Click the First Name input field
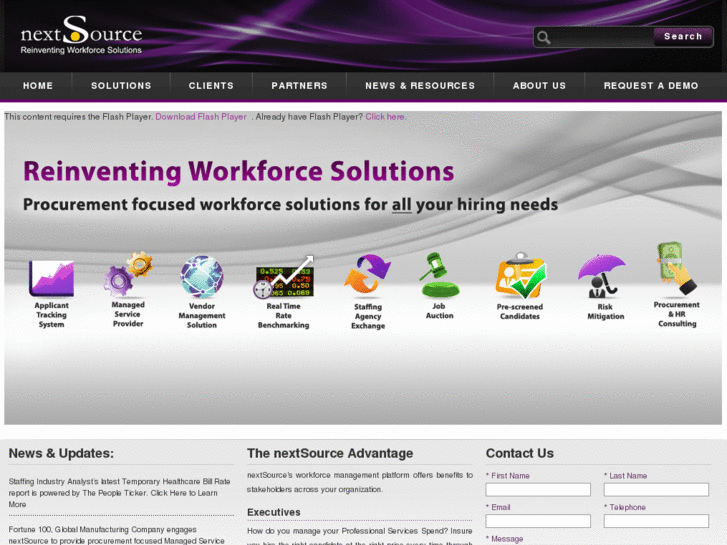The width and height of the screenshot is (727, 545). pyautogui.click(x=538, y=489)
